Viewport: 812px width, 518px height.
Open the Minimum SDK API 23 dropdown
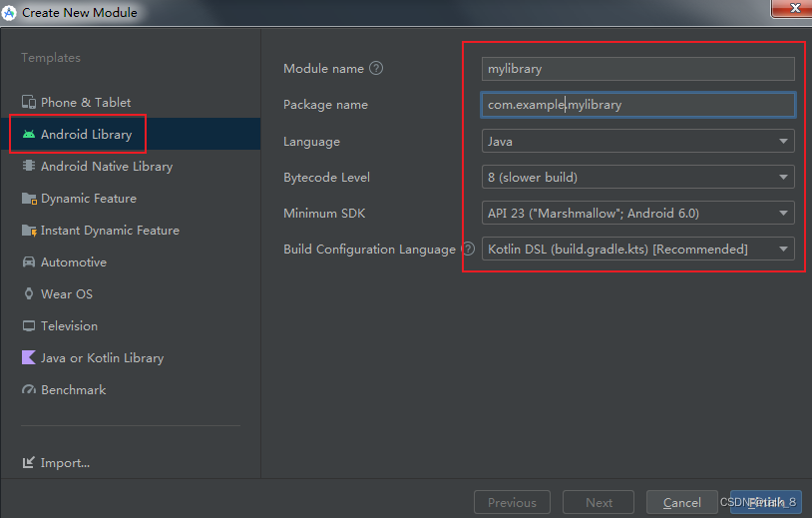tap(638, 213)
